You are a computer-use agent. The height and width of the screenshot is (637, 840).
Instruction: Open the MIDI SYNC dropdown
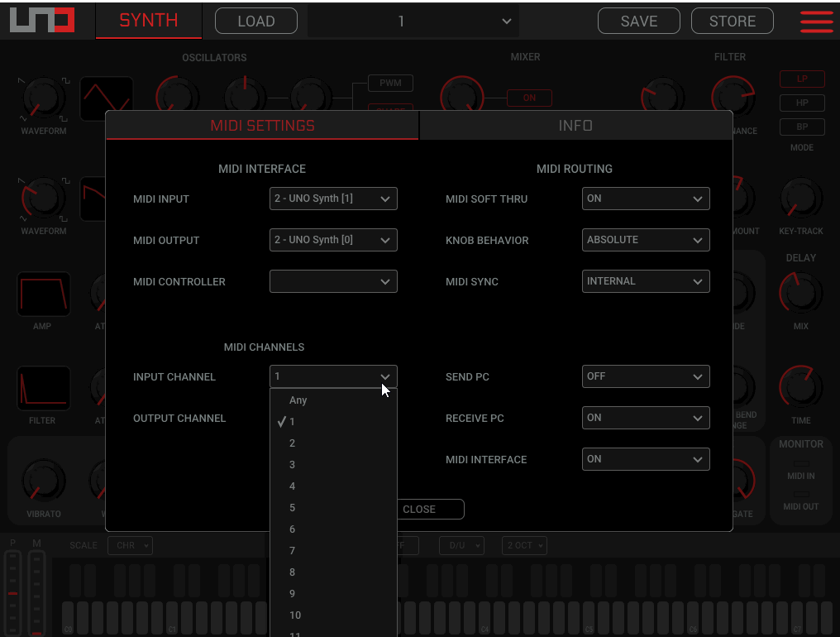click(646, 281)
